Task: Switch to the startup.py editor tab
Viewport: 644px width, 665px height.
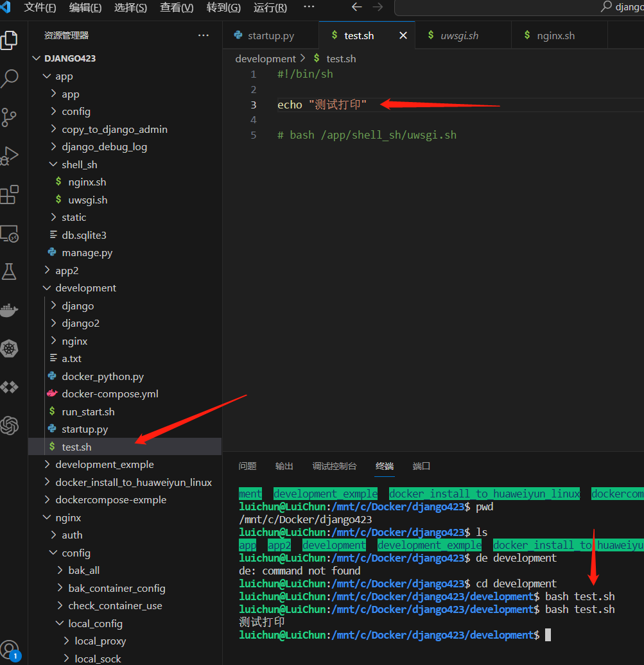Action: point(270,36)
